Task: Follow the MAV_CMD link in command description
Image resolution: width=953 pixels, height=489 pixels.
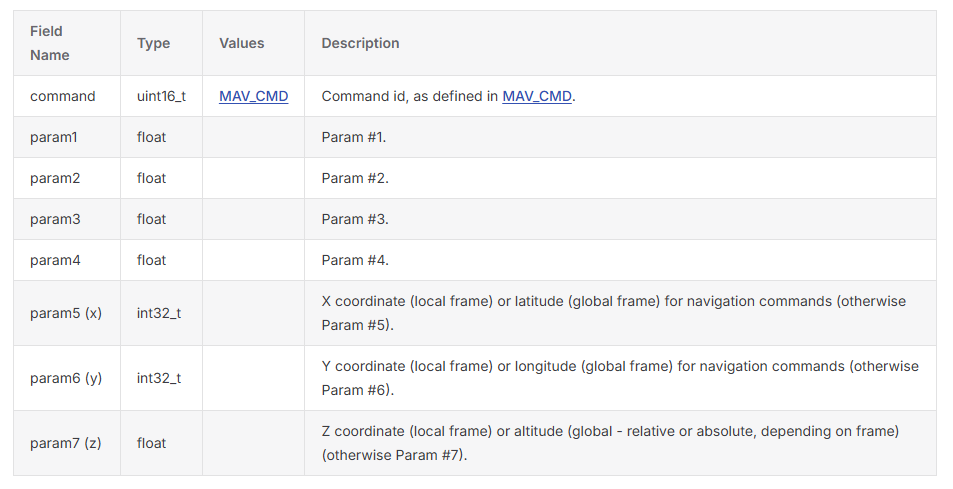Action: pos(537,97)
